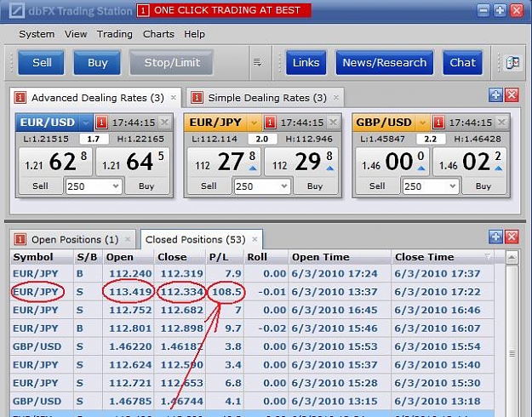Click the Sell toolbar button
532x417 pixels.
(x=41, y=62)
